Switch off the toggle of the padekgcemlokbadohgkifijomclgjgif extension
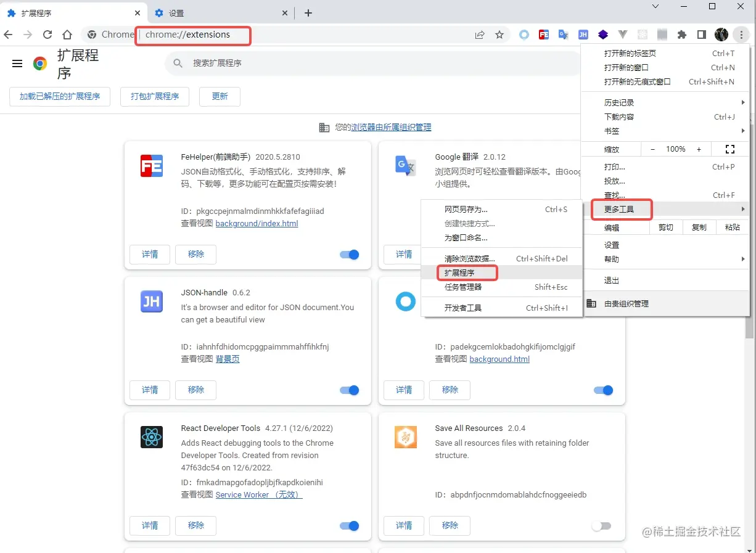The height and width of the screenshot is (553, 756). 604,390
